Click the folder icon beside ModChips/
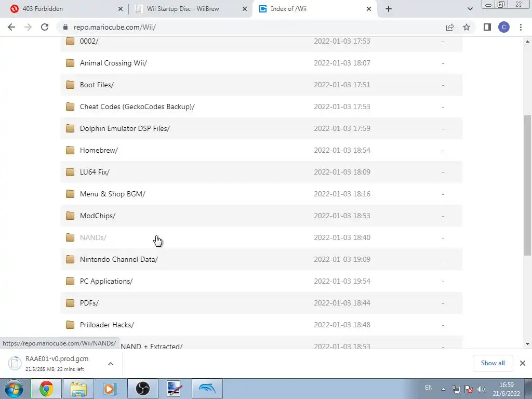 point(70,216)
